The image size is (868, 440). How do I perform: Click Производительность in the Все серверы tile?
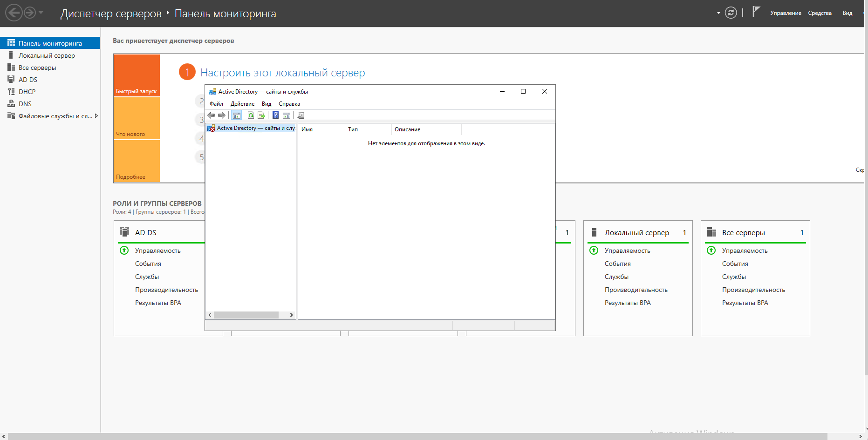[753, 290]
